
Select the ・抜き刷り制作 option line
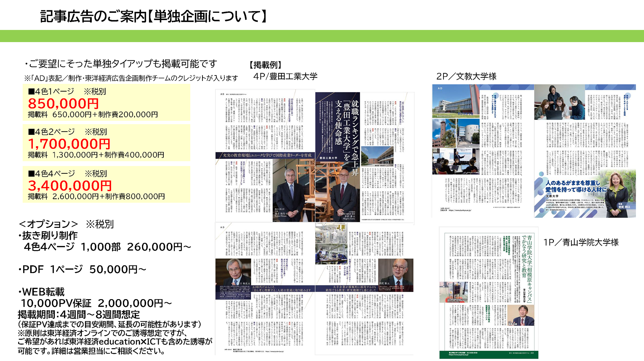[x=48, y=236]
